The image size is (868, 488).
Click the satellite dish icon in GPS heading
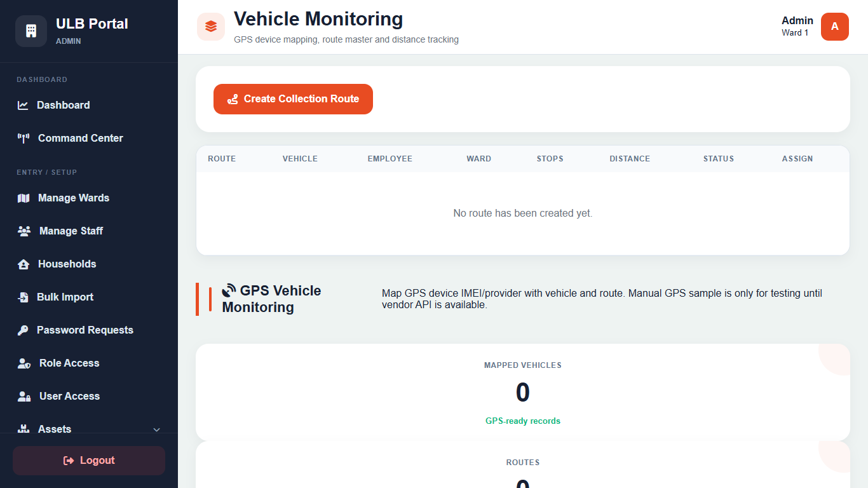click(229, 291)
